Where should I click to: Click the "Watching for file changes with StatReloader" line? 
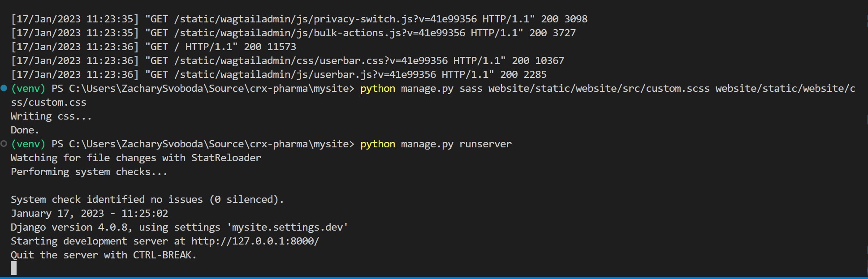pos(136,158)
